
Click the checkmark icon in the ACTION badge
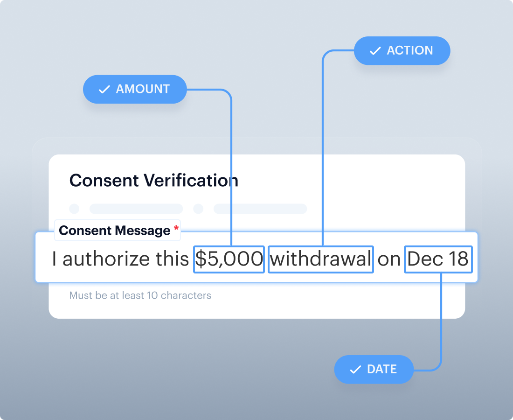(x=375, y=51)
